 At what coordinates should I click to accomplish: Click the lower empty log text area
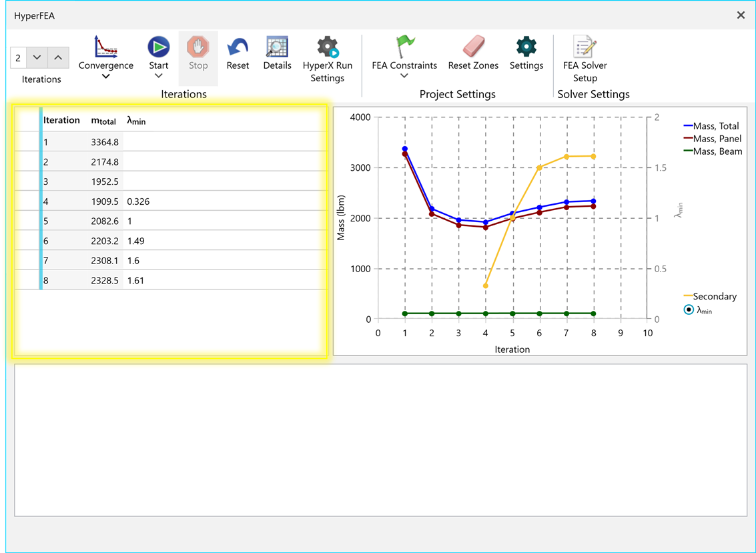pos(381,440)
